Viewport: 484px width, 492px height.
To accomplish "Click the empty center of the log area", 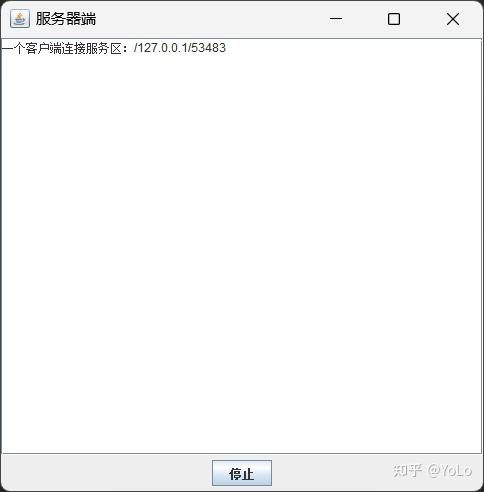I will (242, 247).
